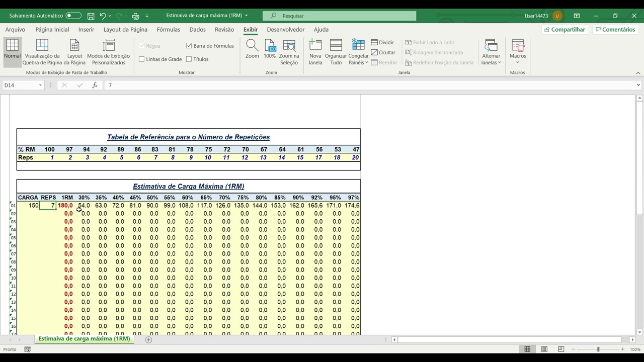Switch to Page Layout view in status bar
Image resolution: width=644 pixels, height=362 pixels.
544,349
